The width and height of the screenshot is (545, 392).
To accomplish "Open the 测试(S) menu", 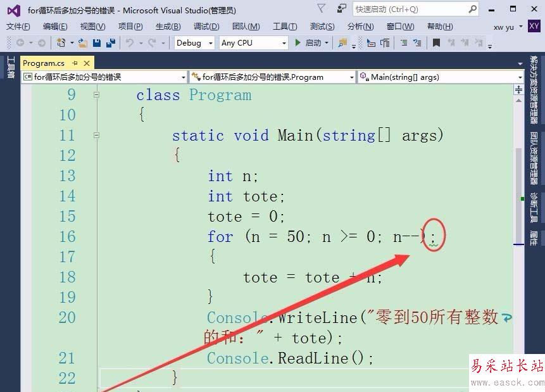I will [323, 27].
